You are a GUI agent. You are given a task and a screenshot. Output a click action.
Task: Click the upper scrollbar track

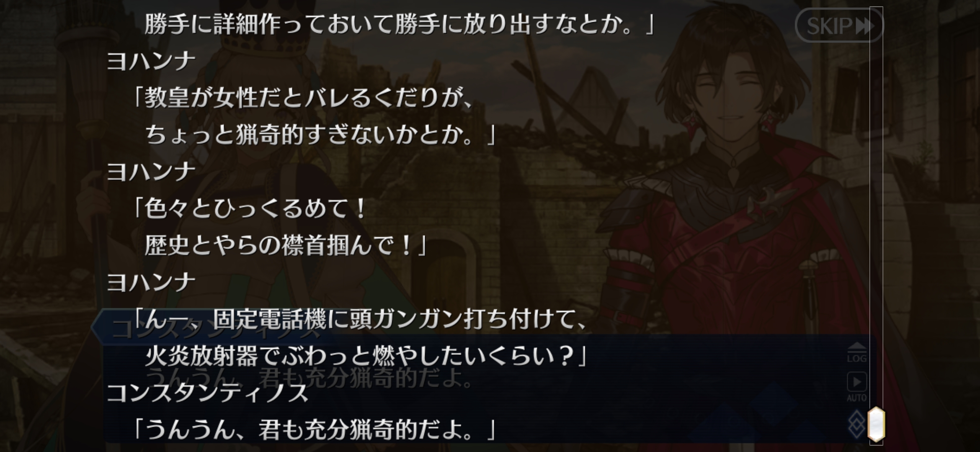coord(876,205)
